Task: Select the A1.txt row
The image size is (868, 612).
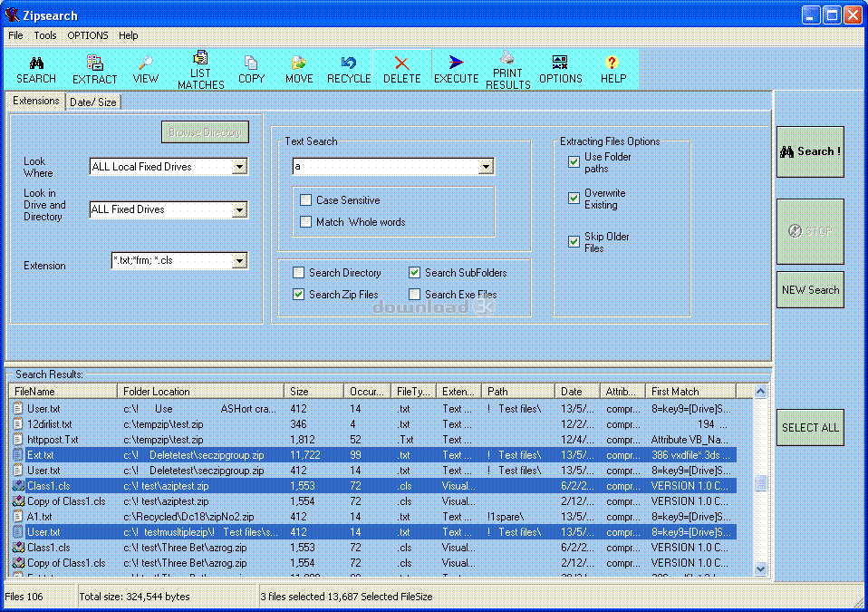Action: point(374,516)
